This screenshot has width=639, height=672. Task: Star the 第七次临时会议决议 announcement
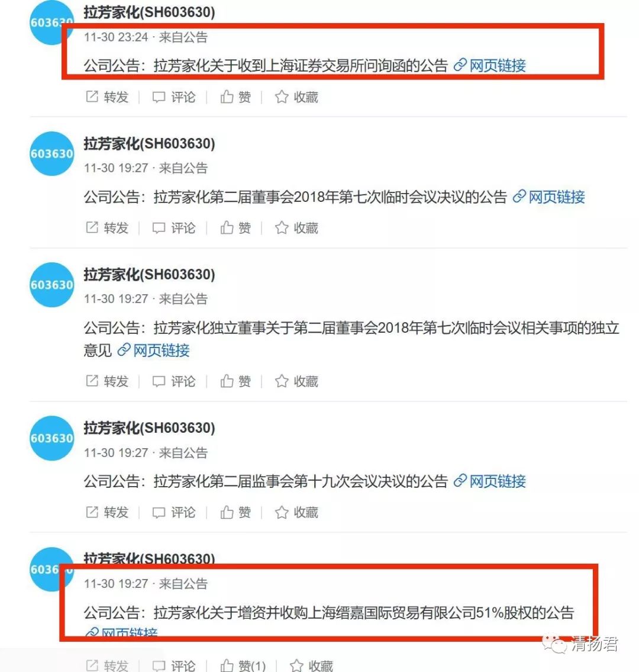pyautogui.click(x=296, y=227)
